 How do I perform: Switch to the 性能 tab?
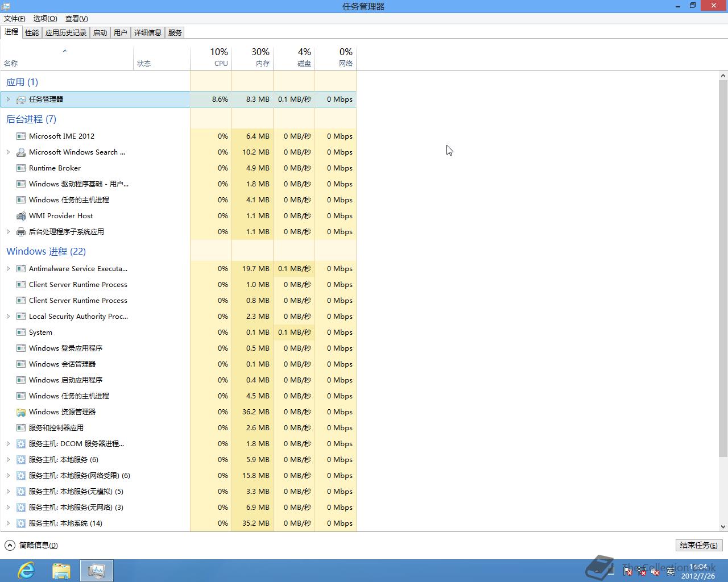click(32, 33)
